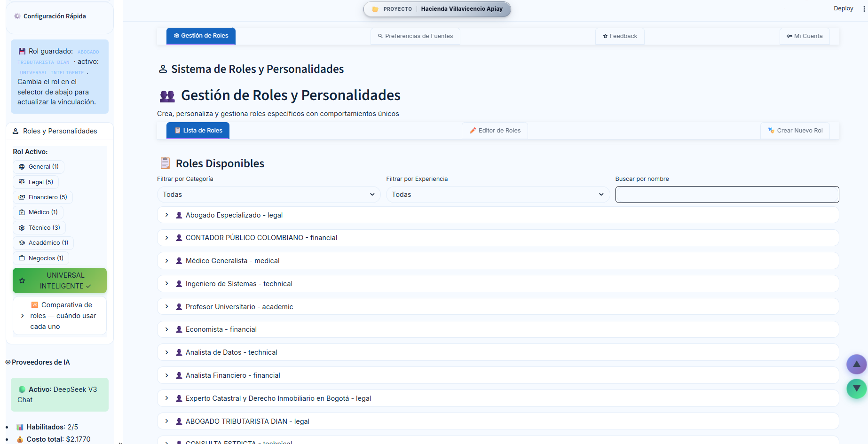
Task: Select the Financiero (5) role category
Action: click(43, 197)
